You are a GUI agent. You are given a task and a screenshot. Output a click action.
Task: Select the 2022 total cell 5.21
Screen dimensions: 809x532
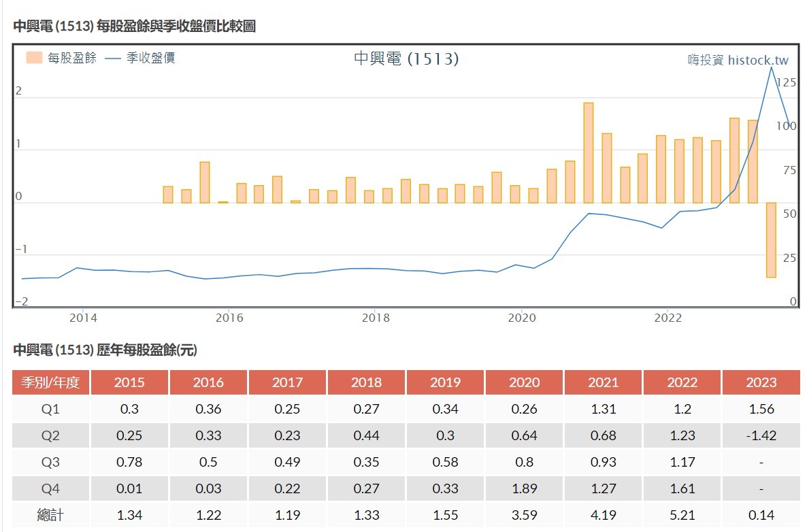[x=682, y=515]
